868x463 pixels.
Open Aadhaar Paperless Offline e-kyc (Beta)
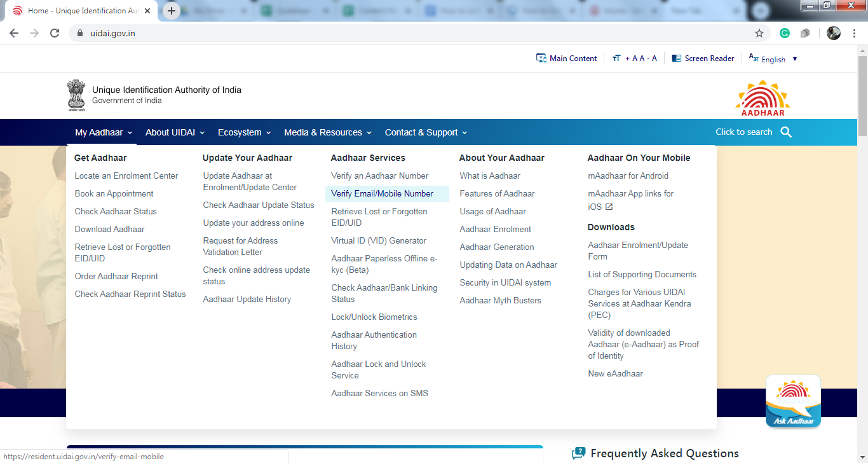pos(384,265)
